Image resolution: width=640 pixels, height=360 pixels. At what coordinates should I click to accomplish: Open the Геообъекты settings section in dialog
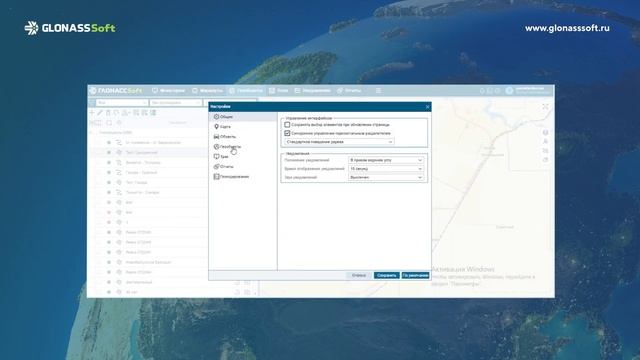coord(242,147)
